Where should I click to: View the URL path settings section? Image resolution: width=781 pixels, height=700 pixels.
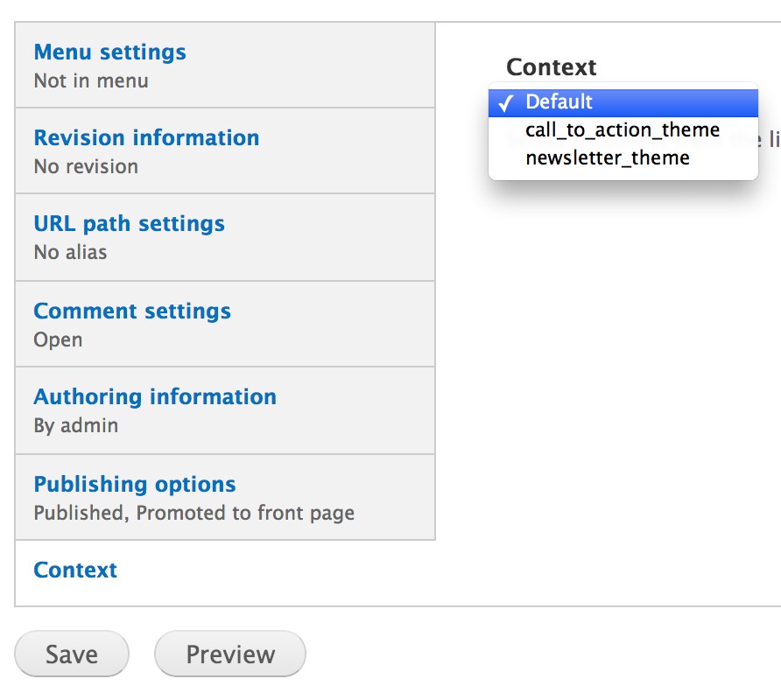(x=128, y=223)
